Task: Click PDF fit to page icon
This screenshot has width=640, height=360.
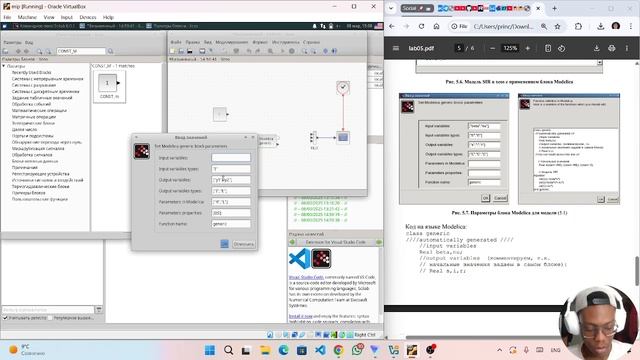Action: tap(548, 48)
